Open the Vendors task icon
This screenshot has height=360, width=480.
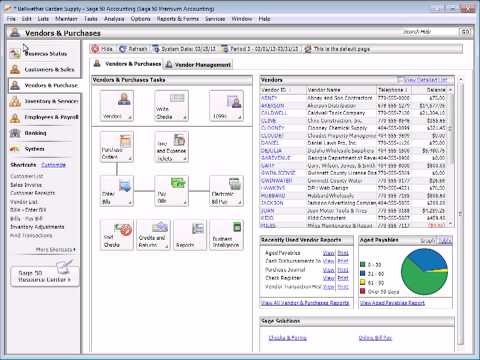click(x=117, y=106)
